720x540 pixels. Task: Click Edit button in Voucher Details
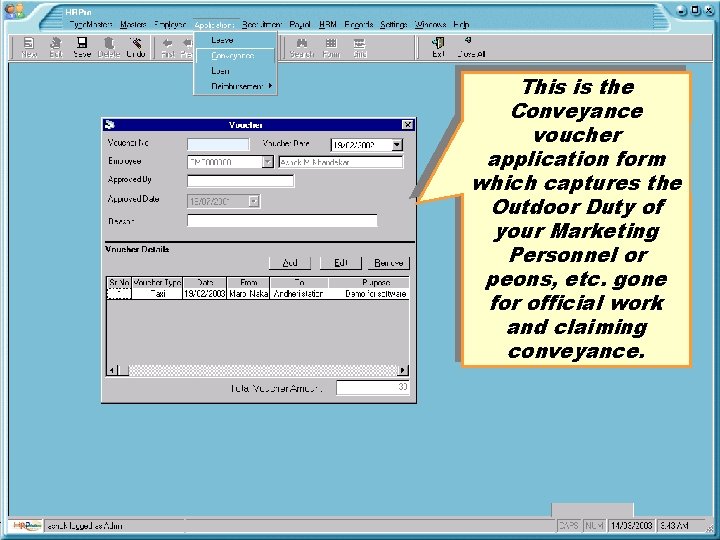coord(341,263)
